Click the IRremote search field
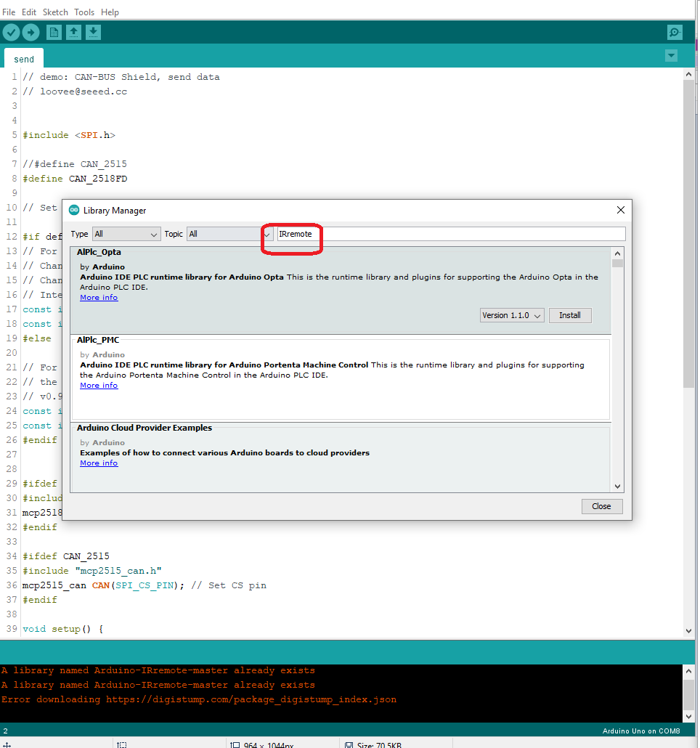 450,234
